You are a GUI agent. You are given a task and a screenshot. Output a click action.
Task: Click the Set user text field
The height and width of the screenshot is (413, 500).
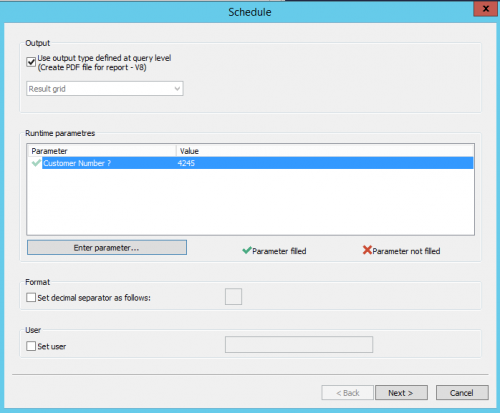(299, 345)
